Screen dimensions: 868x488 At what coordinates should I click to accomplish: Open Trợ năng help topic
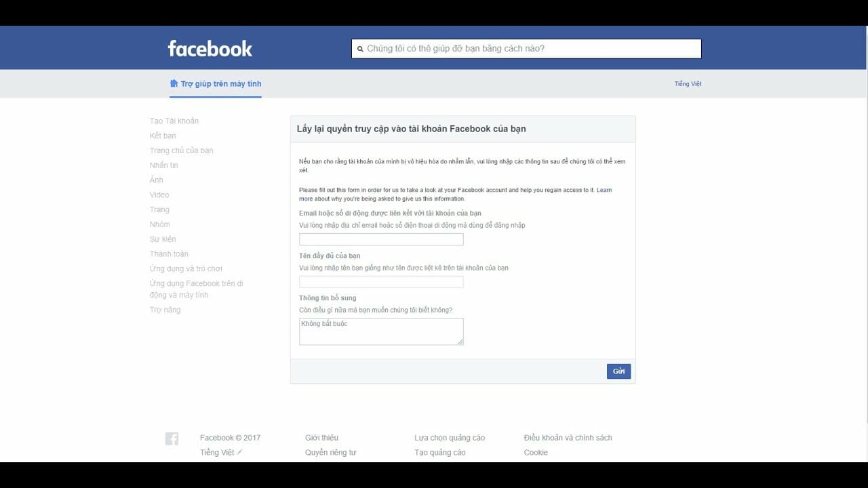165,310
